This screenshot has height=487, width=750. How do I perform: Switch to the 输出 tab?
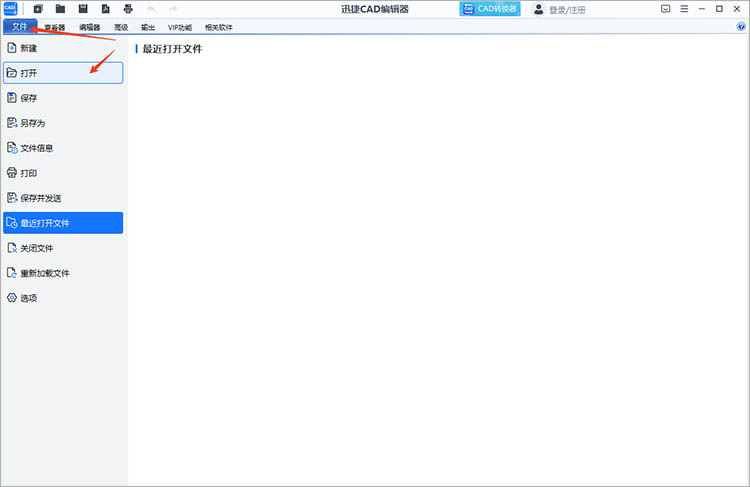coord(148,27)
